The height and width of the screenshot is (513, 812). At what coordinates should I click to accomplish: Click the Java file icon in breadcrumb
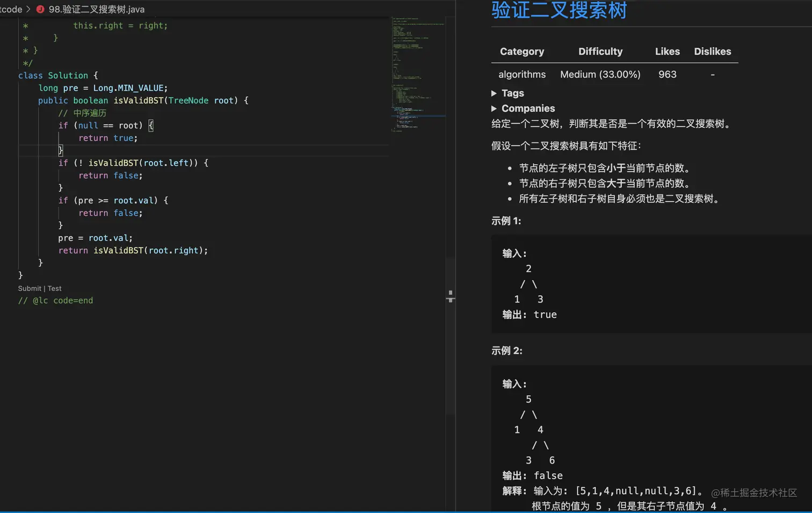(40, 9)
